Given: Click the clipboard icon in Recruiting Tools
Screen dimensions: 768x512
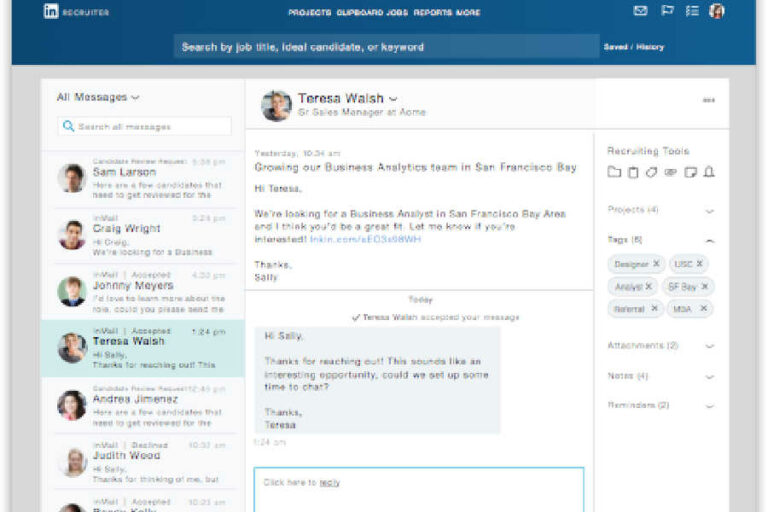Looking at the screenshot, I should coord(633,172).
